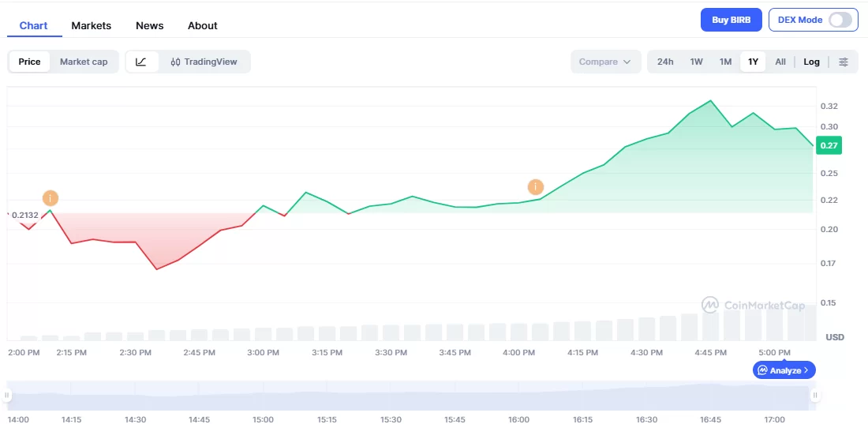Click the TradingView candlestick icon
Screen dimensions: 868x424
pos(176,62)
